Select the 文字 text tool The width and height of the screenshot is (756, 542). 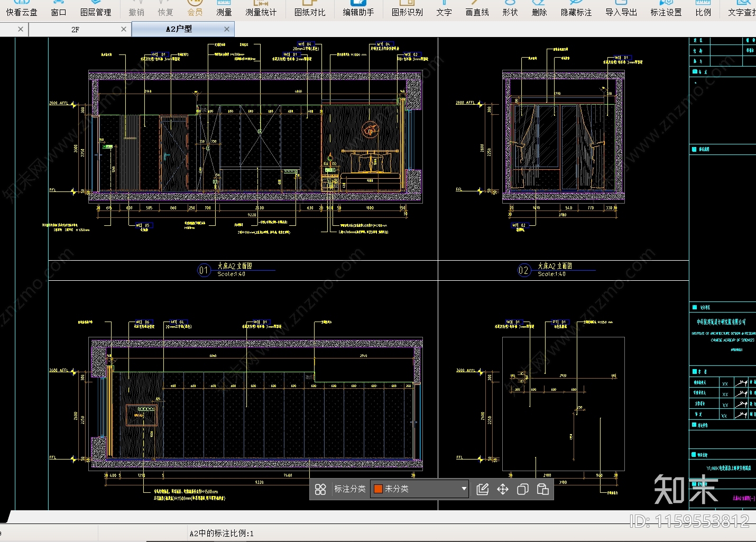[444, 9]
